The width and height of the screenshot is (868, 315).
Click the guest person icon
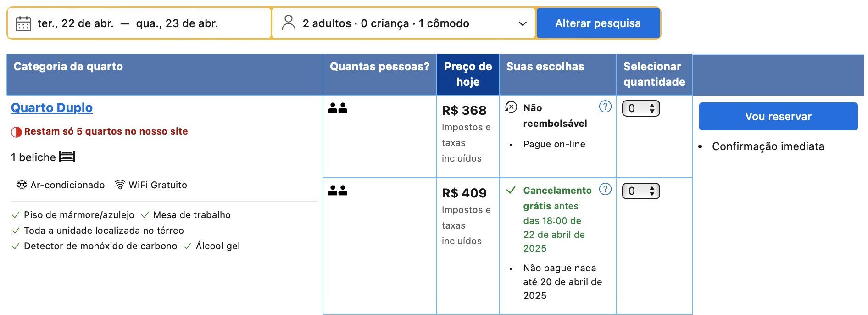pyautogui.click(x=288, y=23)
